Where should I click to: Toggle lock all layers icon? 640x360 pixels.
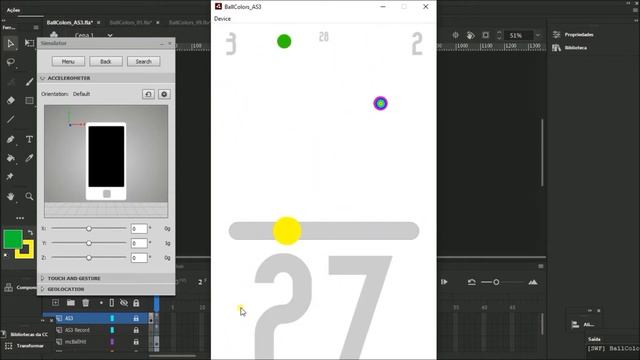(x=136, y=303)
